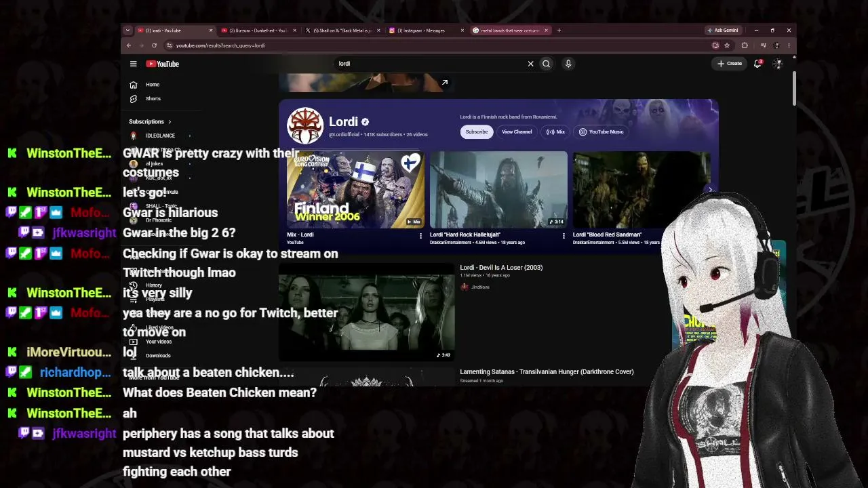This screenshot has width=868, height=488.
Task: Close the Instagram Messages tab
Action: (462, 30)
